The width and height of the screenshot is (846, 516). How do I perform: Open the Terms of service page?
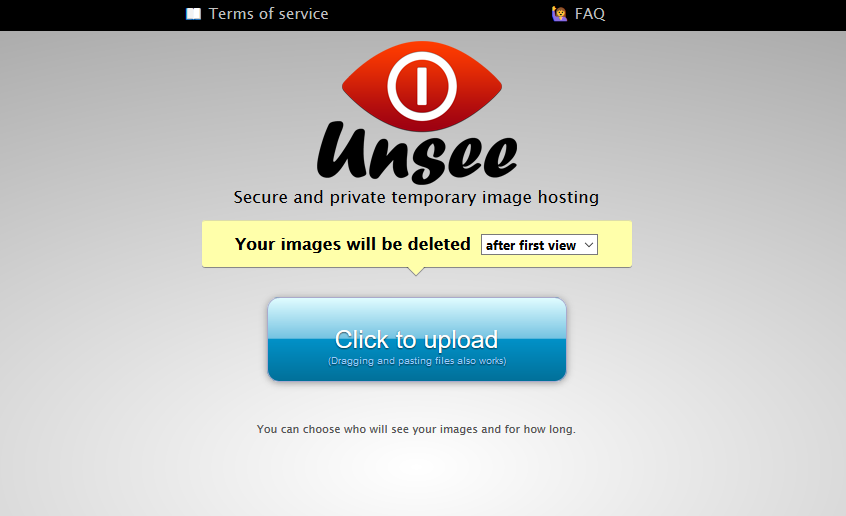(268, 13)
